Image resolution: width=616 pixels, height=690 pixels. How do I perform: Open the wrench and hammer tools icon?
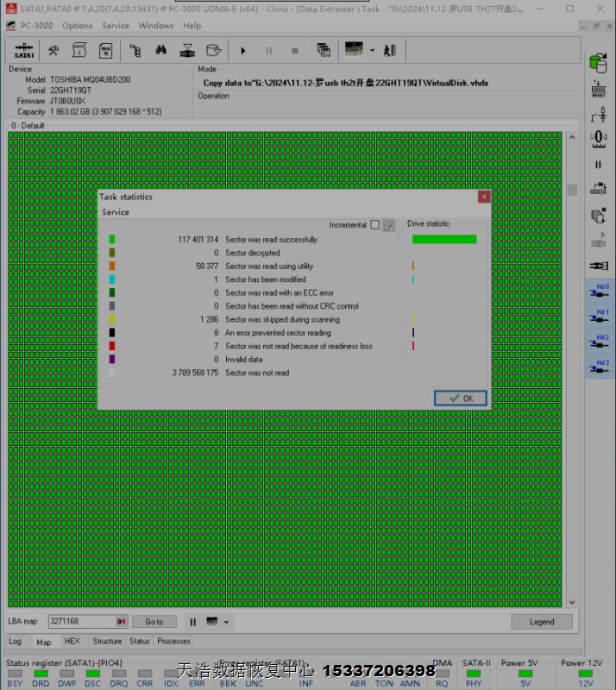(53, 51)
